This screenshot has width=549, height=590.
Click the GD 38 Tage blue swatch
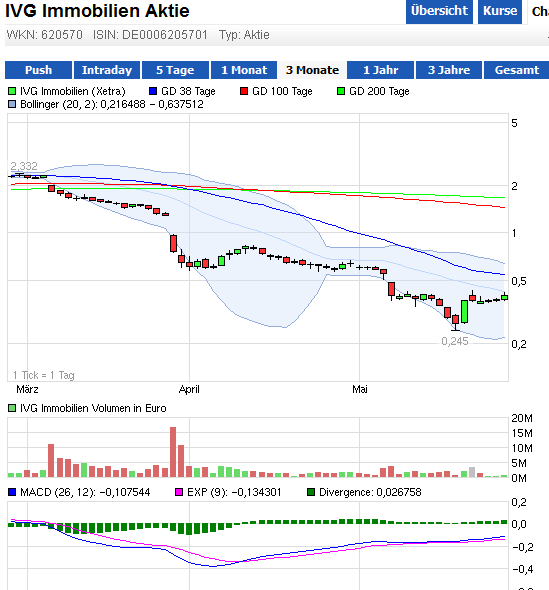pos(153,91)
